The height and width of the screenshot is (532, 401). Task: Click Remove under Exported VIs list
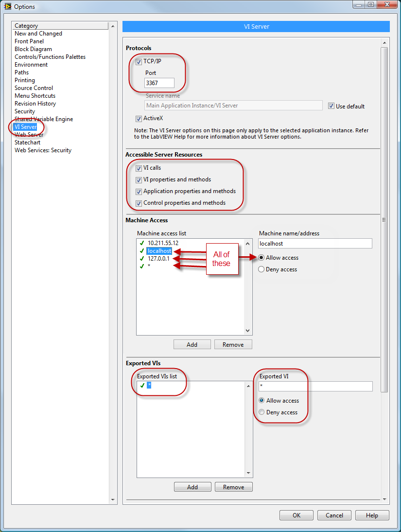[x=233, y=487]
